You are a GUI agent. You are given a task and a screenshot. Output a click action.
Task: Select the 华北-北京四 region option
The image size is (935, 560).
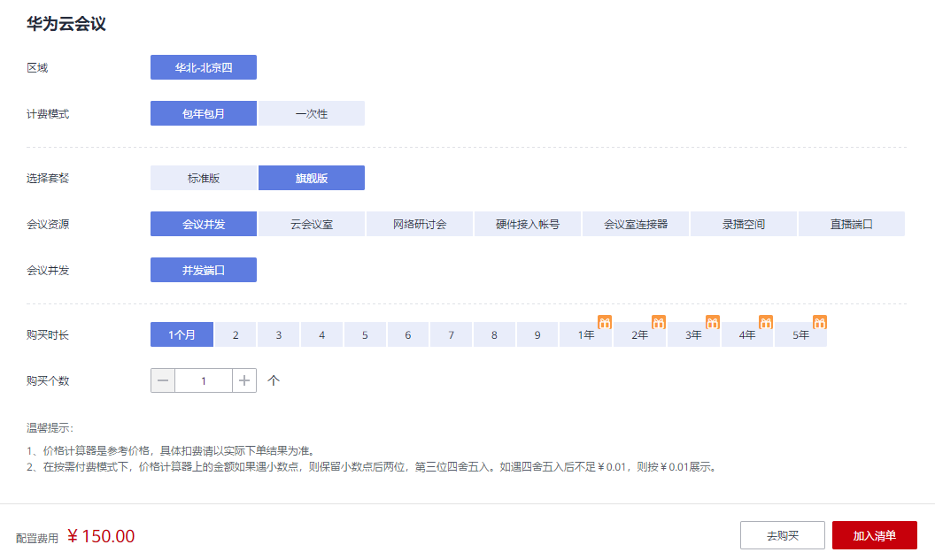[x=204, y=67]
